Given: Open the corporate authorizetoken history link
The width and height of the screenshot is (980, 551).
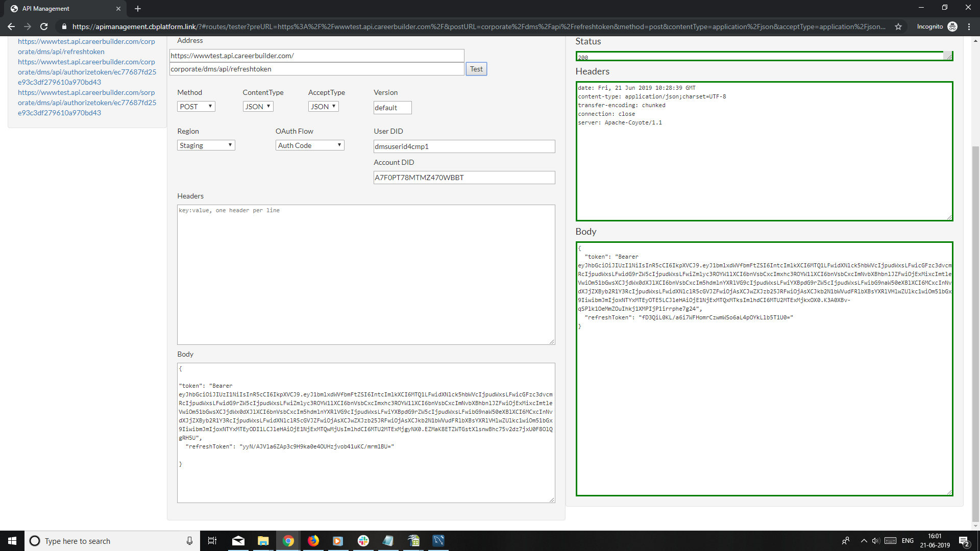Looking at the screenshot, I should pos(87,72).
